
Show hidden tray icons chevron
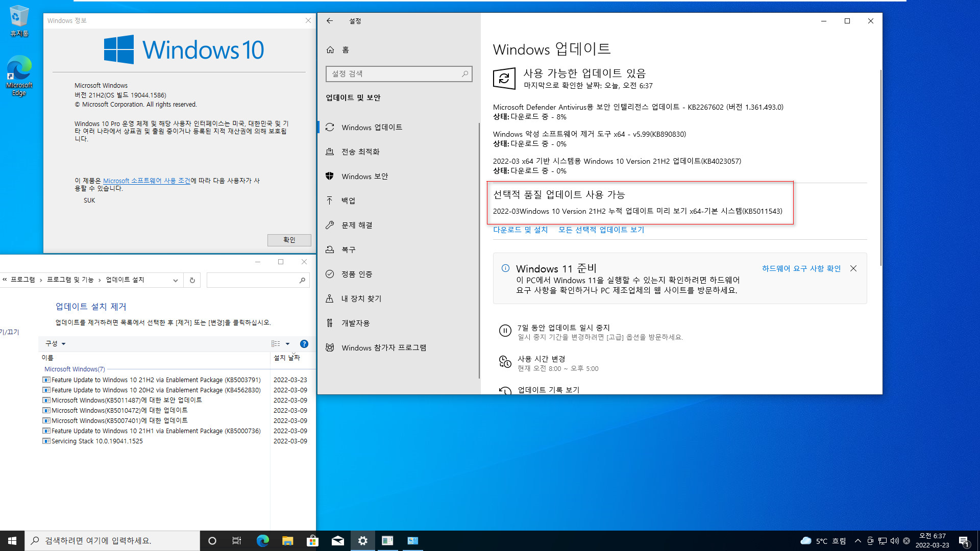[858, 541]
